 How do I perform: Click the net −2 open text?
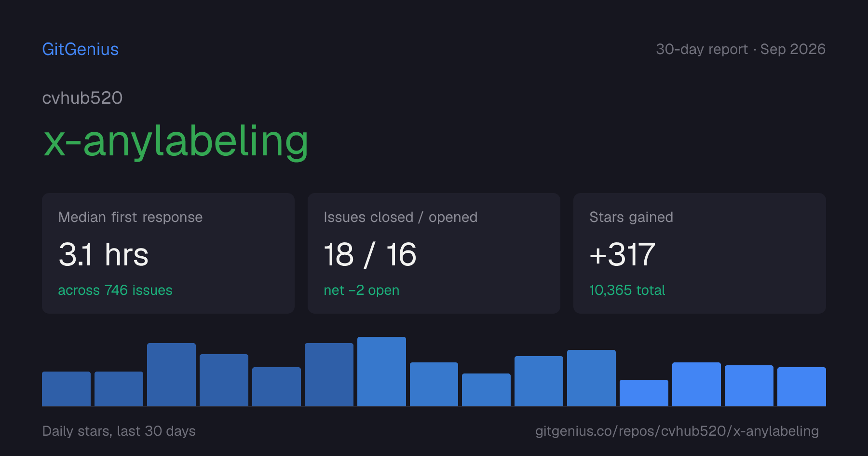362,290
